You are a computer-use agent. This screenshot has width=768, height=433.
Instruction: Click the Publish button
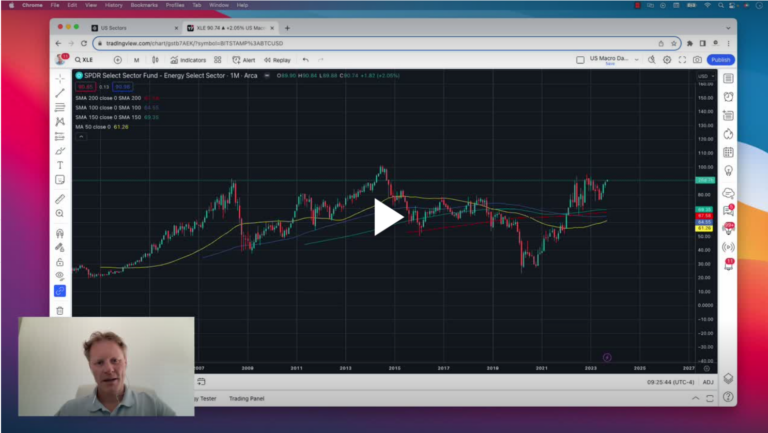(720, 60)
